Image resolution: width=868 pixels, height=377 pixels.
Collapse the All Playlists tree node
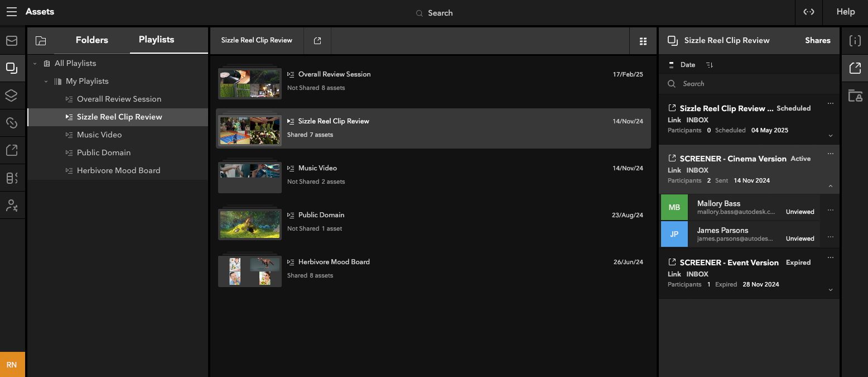[x=35, y=64]
